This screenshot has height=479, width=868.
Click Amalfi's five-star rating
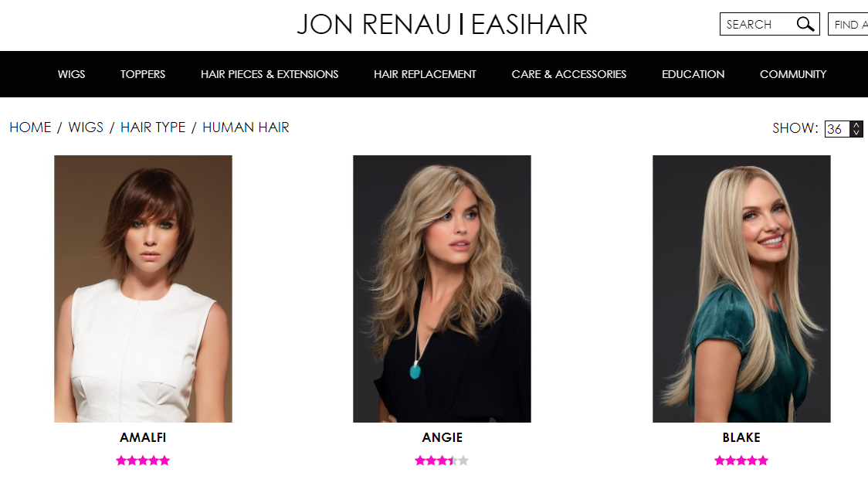(x=143, y=460)
